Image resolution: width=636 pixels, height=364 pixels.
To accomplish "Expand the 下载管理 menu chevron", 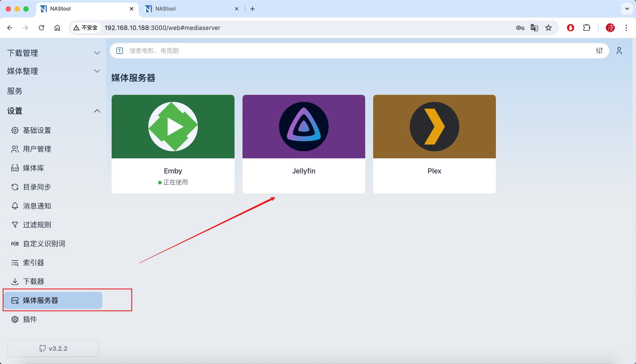I will click(97, 53).
